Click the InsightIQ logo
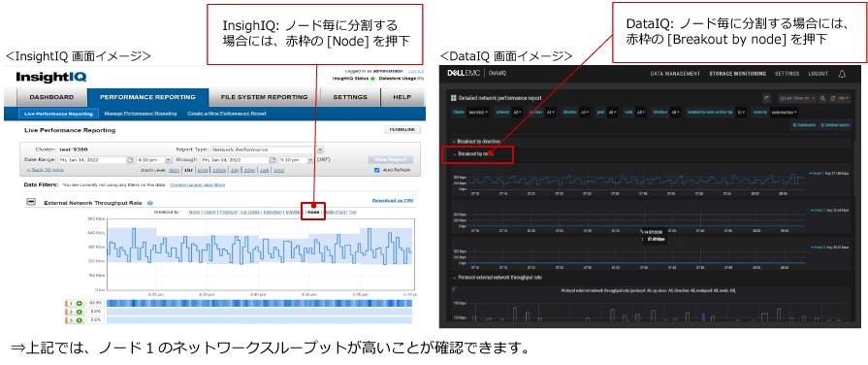This screenshot has width=868, height=365. pos(51,77)
